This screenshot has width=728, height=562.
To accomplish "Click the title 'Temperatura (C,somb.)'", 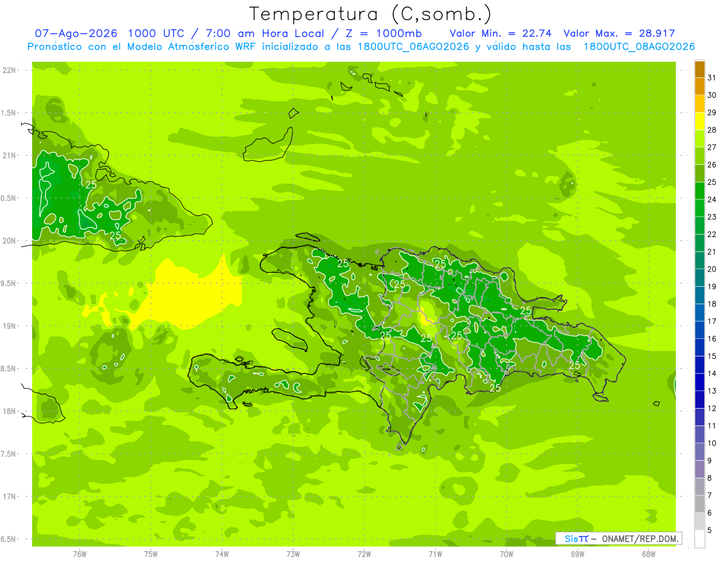I will (370, 14).
